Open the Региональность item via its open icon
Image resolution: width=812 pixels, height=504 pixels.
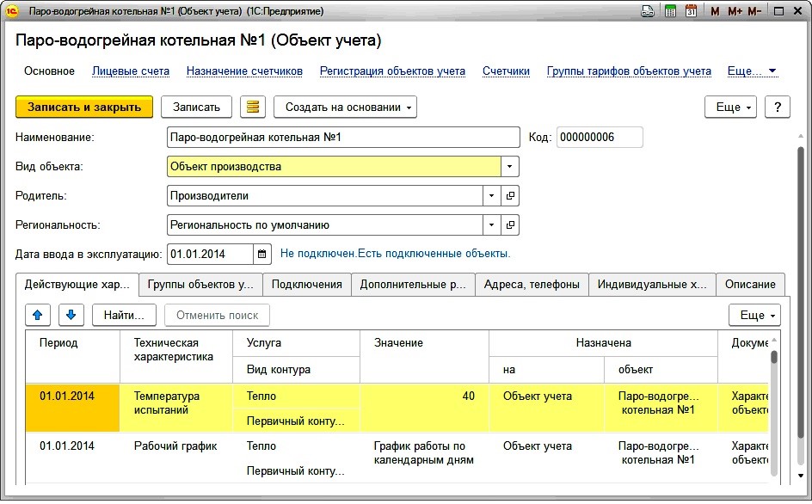click(x=510, y=225)
